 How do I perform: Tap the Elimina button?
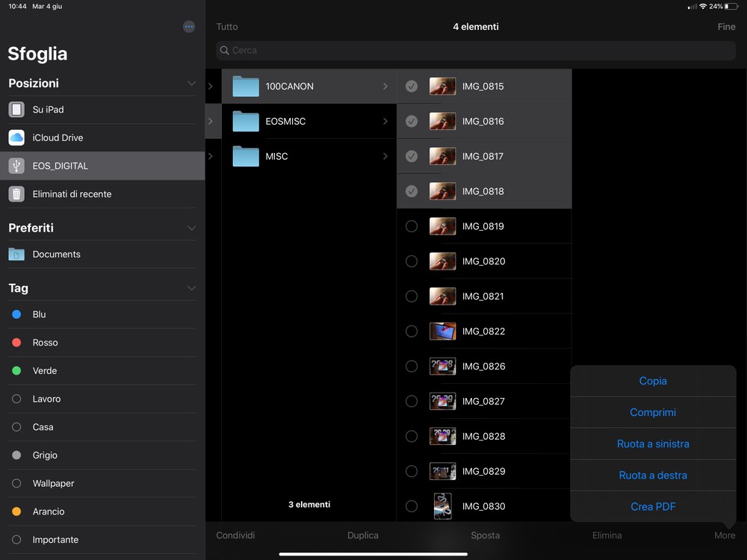[x=607, y=535]
